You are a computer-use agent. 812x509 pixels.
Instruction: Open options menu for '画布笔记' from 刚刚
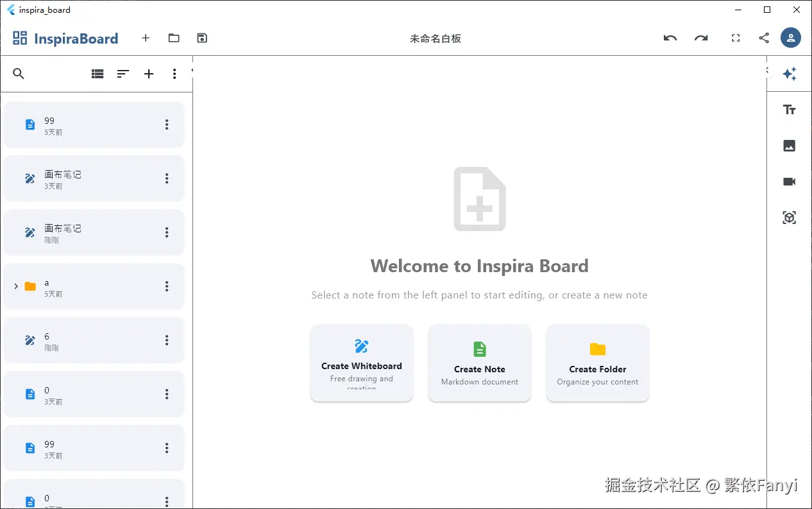pos(167,232)
